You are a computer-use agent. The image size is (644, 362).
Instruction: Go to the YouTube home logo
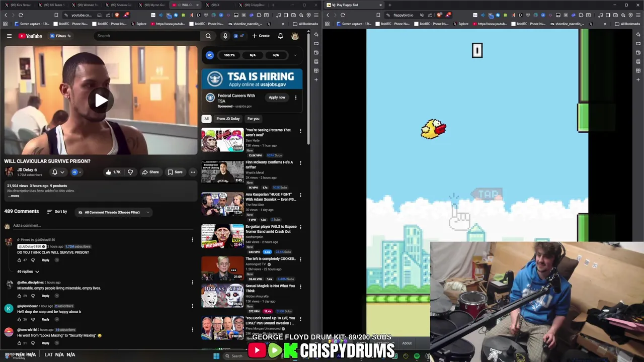point(30,36)
